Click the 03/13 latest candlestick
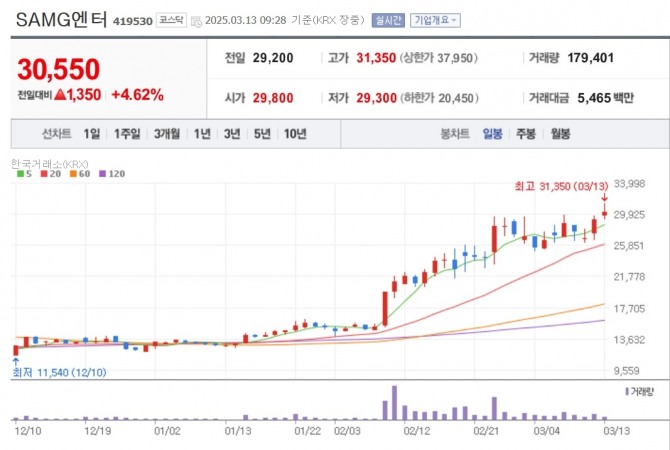The width and height of the screenshot is (670, 450). coord(604,212)
